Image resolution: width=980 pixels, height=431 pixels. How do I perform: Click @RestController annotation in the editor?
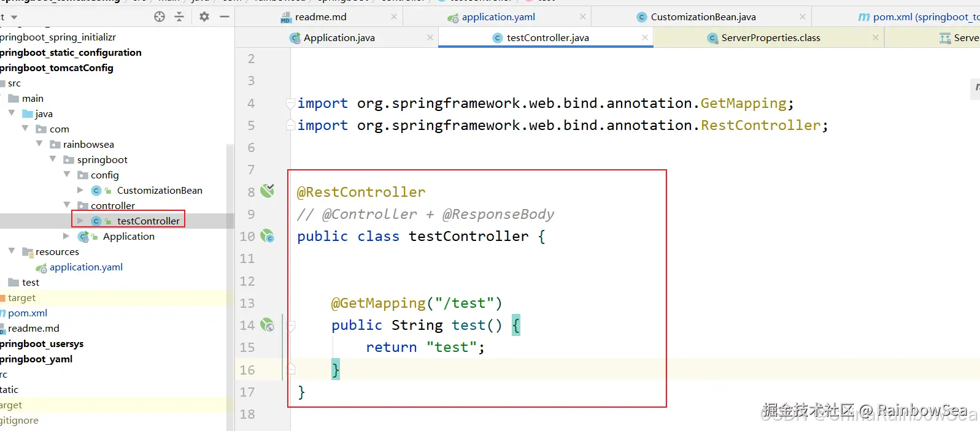[x=361, y=192]
